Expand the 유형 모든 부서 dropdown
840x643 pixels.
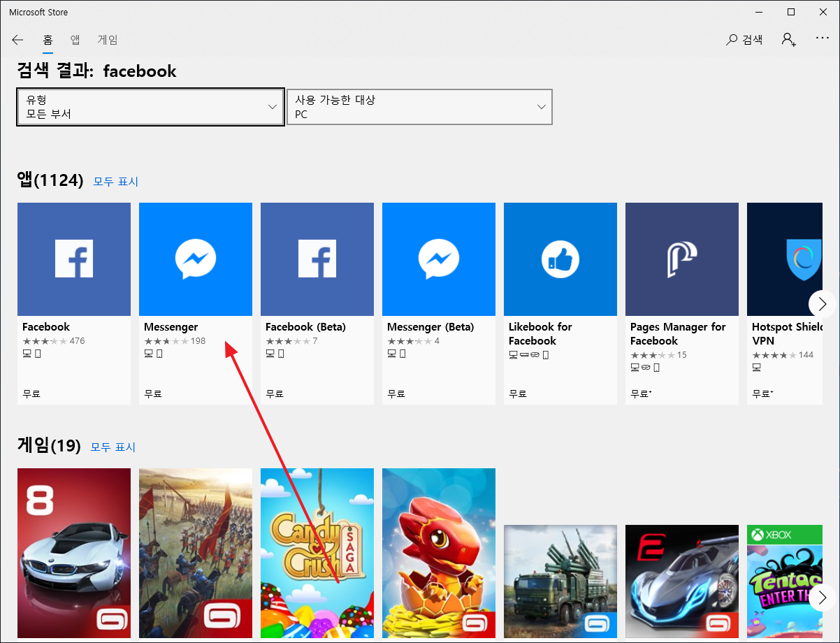(x=150, y=107)
